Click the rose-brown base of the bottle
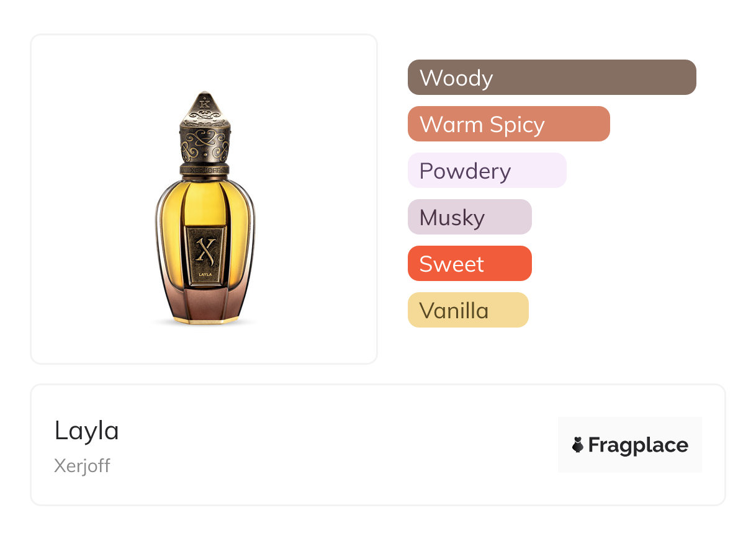 coord(204,304)
